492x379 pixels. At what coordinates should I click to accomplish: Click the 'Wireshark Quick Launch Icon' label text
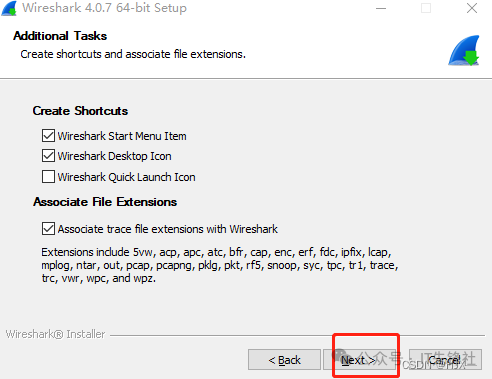(x=126, y=177)
